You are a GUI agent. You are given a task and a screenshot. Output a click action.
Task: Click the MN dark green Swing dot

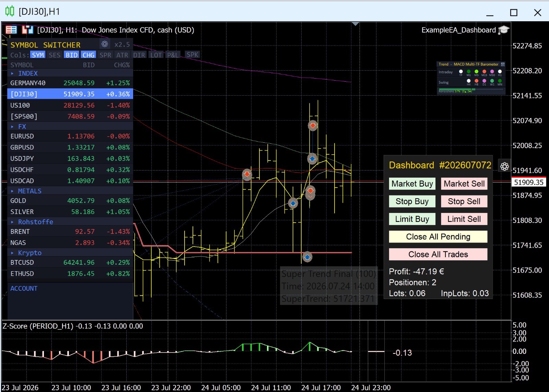pos(500,81)
